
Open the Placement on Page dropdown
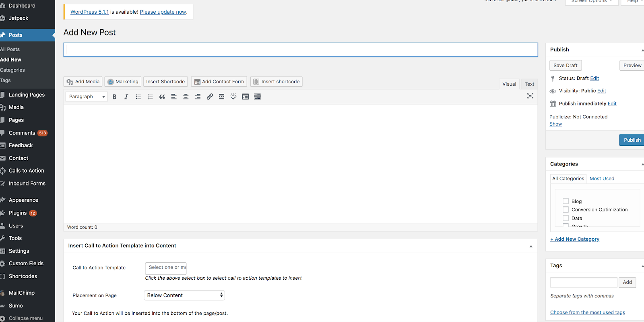[x=184, y=295]
